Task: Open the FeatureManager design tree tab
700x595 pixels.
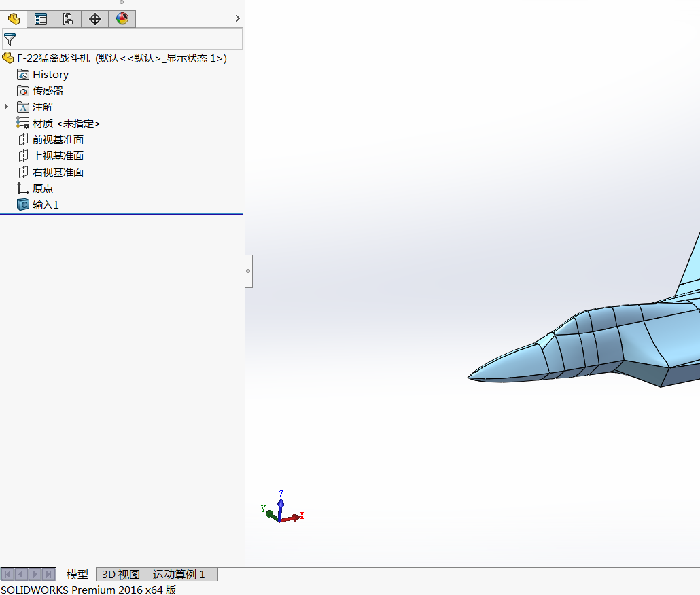Action: (14, 19)
